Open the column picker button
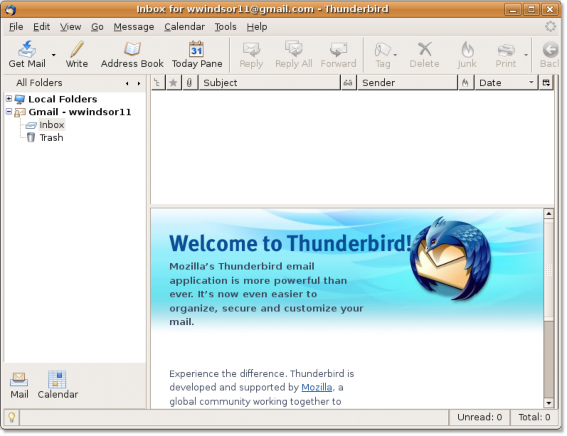 (x=546, y=83)
